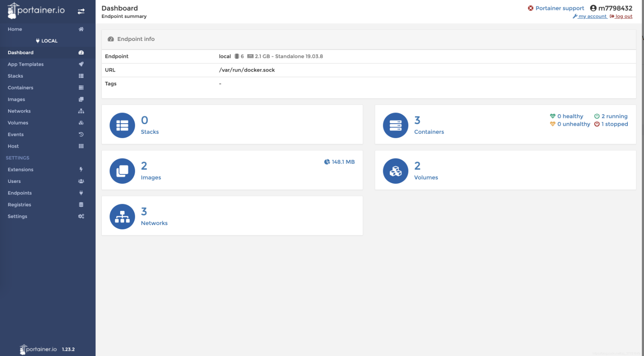Viewport: 644px width, 356px height.
Task: Click the rocket icon beside App Templates
Action: [x=81, y=64]
